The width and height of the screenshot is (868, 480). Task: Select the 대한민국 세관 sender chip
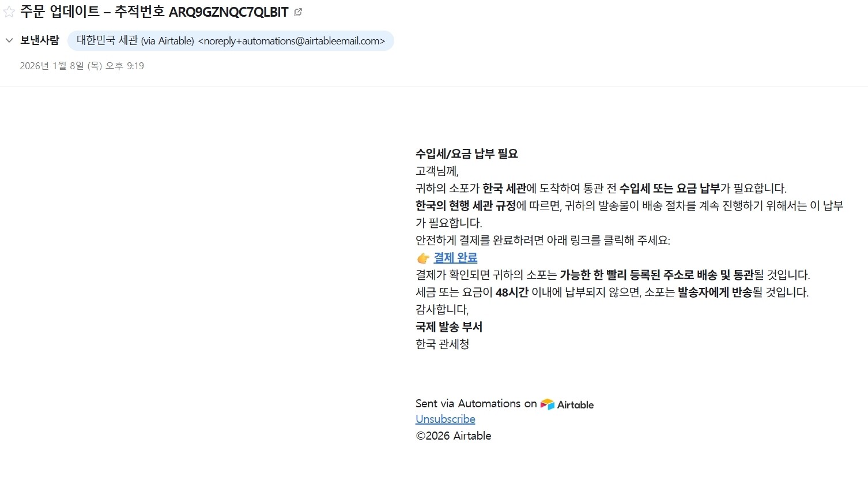231,41
